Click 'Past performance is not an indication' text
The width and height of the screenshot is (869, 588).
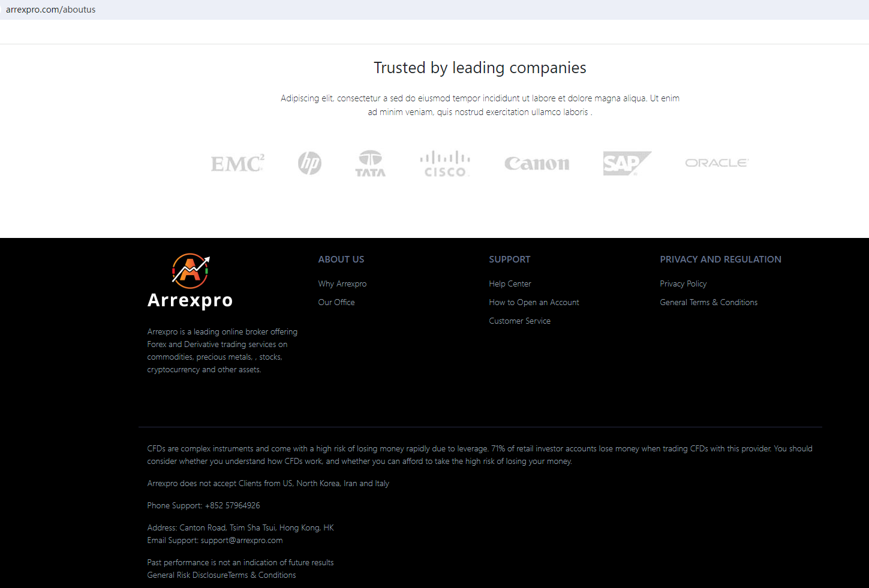click(240, 562)
